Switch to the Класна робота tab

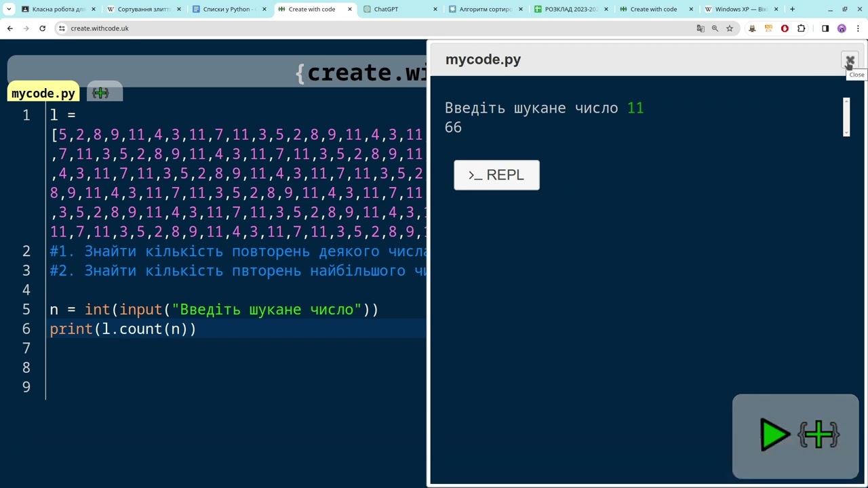[58, 9]
